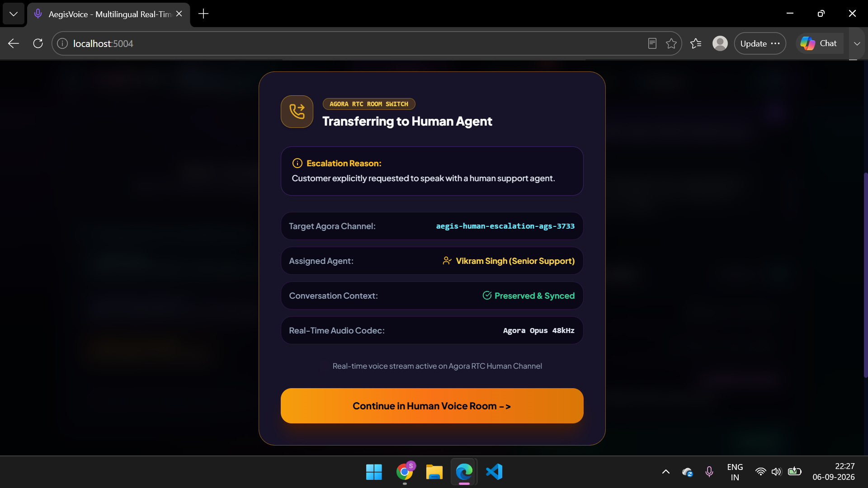Click the Preserved & Synced checkmark icon
The height and width of the screenshot is (488, 868).
tap(487, 296)
